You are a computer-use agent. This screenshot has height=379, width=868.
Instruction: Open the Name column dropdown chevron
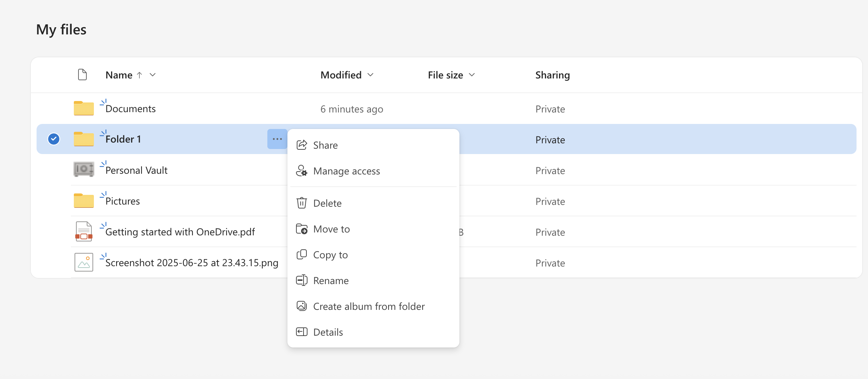(x=153, y=75)
